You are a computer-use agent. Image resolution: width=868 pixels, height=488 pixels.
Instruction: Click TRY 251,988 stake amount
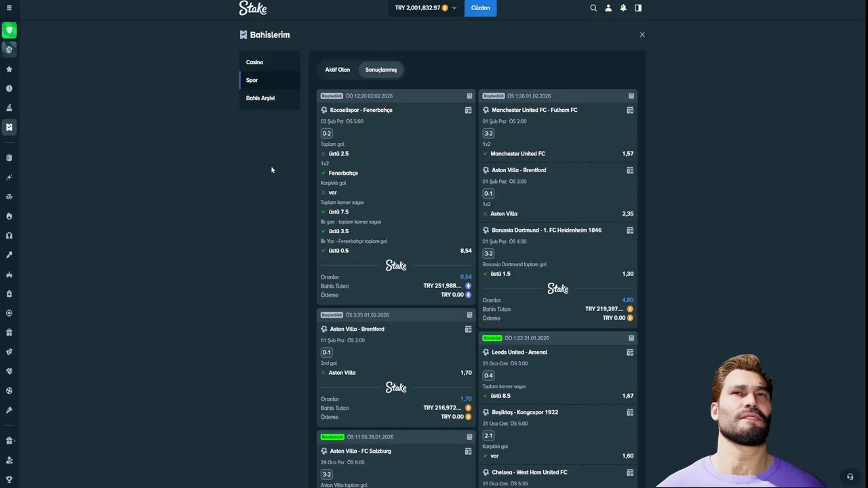[x=443, y=286]
